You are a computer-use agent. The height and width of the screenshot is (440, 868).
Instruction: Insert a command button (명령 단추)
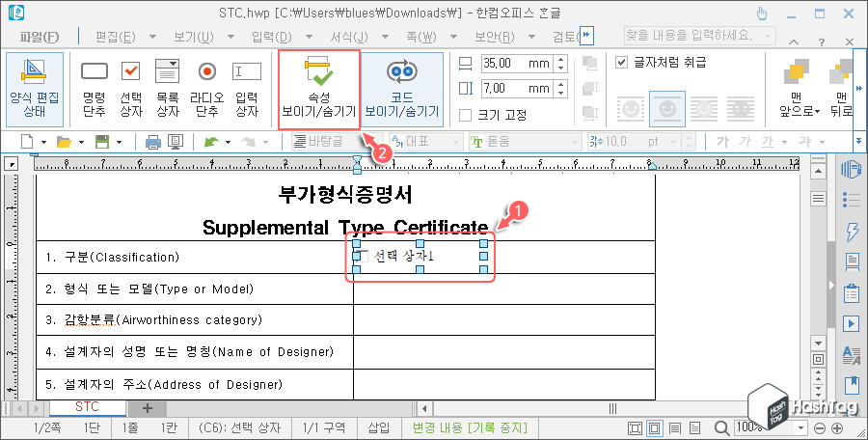[x=95, y=89]
